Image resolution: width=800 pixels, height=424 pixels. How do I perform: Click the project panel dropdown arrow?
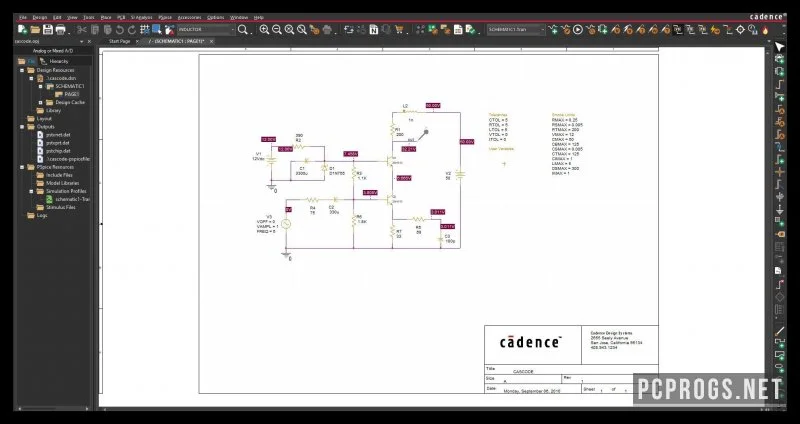coord(82,41)
